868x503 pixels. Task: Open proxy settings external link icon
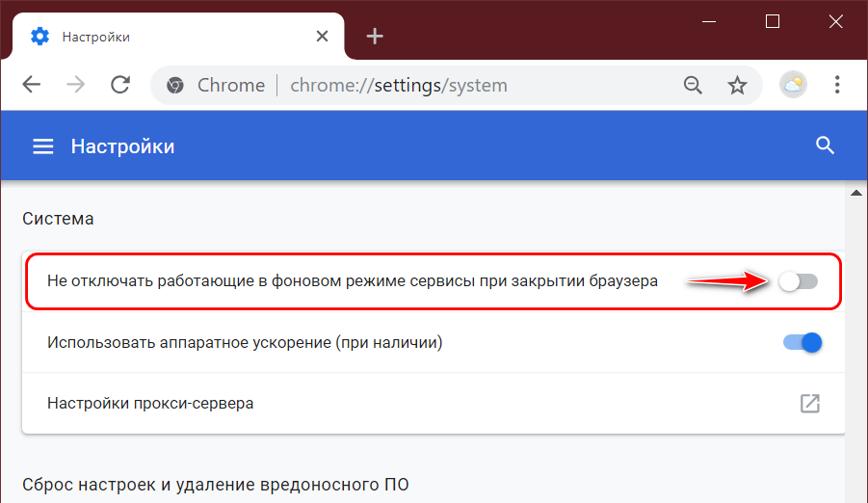(x=810, y=403)
